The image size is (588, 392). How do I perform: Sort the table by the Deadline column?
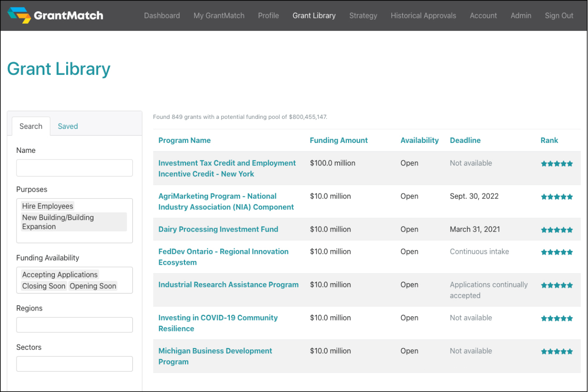(x=465, y=140)
